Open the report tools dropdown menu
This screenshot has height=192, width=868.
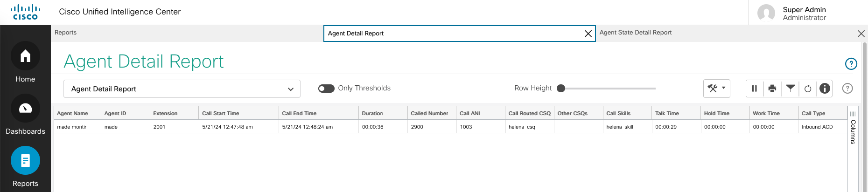pos(716,89)
